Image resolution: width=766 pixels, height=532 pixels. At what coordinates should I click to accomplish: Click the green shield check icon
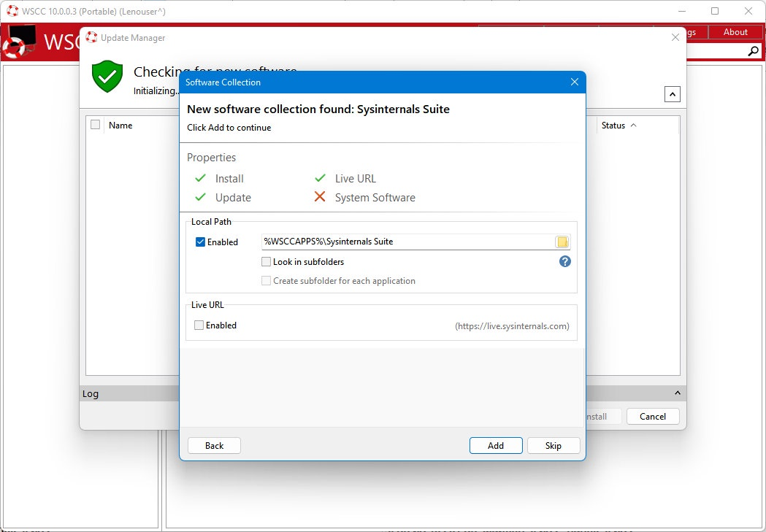click(x=107, y=76)
